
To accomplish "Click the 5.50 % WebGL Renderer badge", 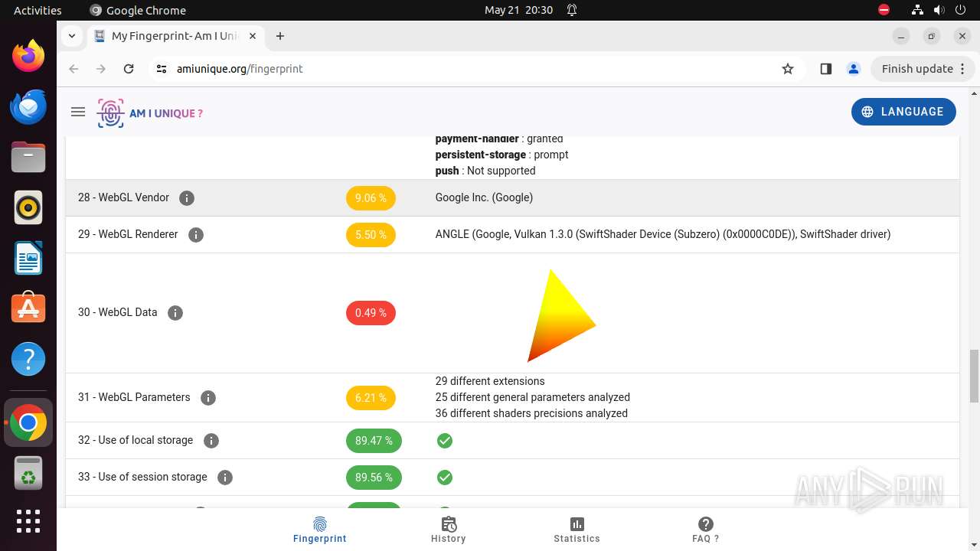I will [x=371, y=235].
